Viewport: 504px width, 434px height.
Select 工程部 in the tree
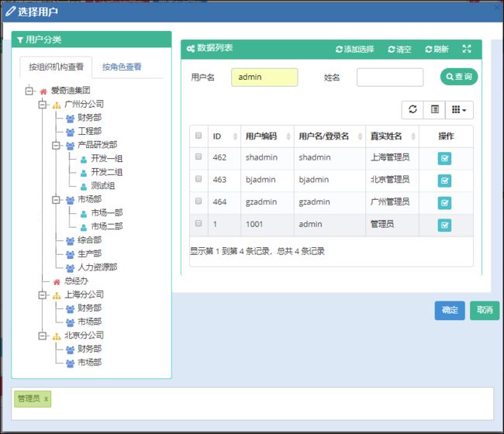[90, 131]
